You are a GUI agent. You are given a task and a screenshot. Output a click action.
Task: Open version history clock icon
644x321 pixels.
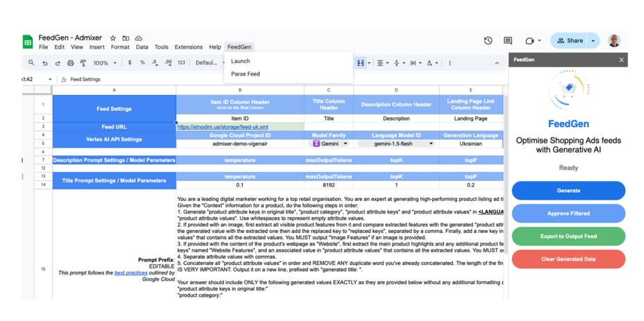point(488,41)
